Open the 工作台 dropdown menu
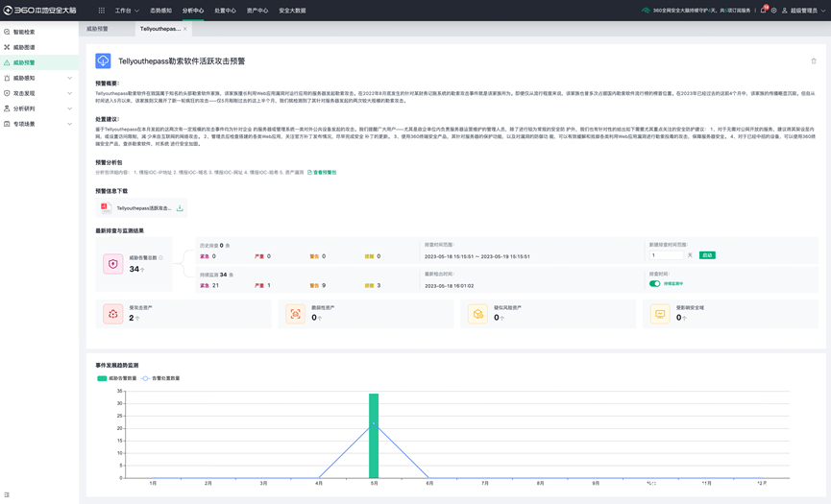 127,10
